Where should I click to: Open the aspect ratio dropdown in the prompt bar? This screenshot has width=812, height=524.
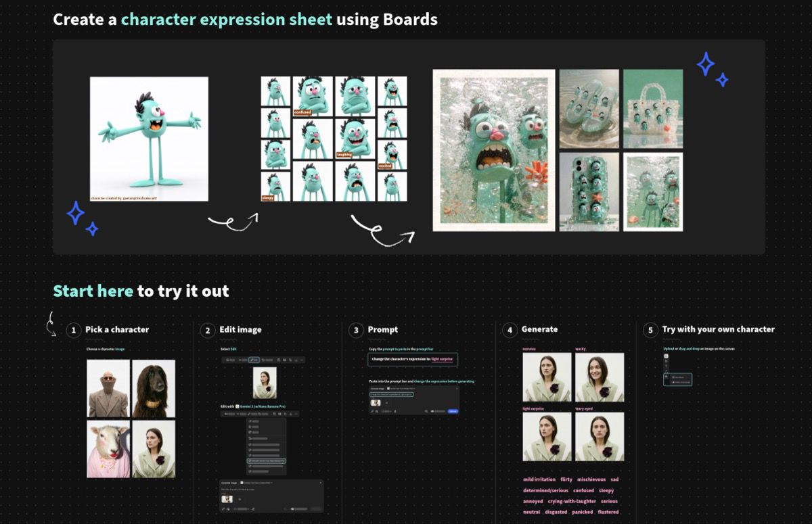tap(387, 410)
